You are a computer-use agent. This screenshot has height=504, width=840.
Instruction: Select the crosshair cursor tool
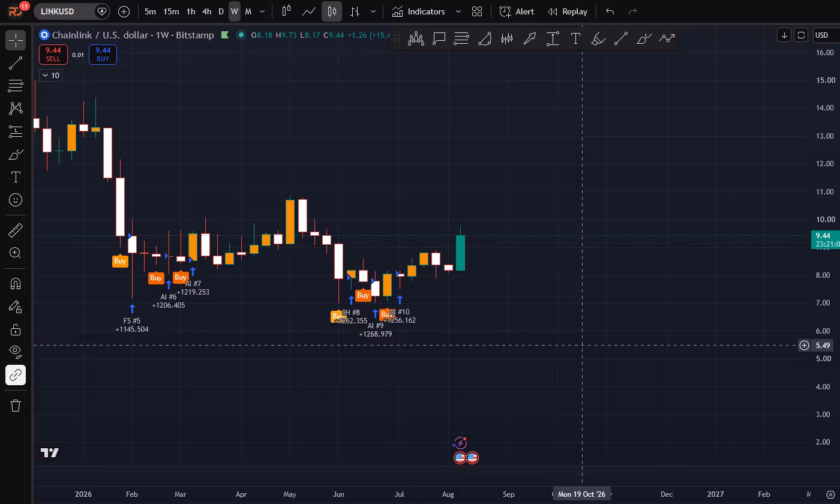(16, 40)
